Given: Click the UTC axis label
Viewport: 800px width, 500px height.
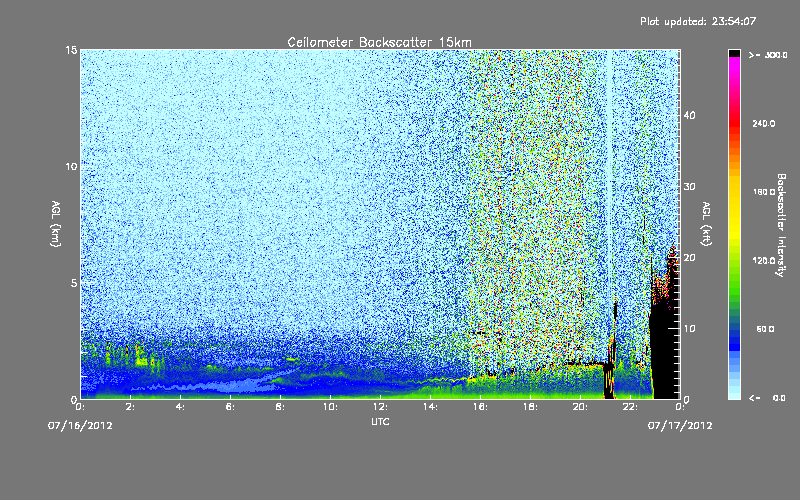Looking at the screenshot, I should [x=380, y=421].
